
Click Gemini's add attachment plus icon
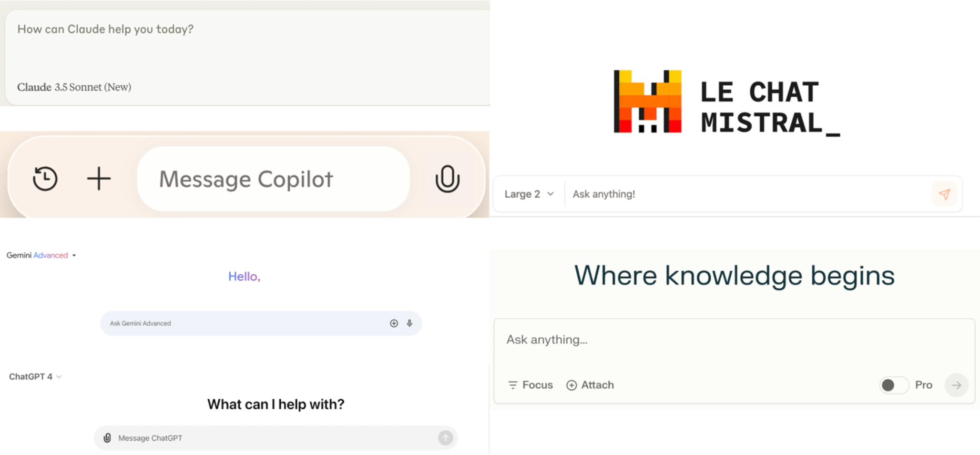pos(394,324)
